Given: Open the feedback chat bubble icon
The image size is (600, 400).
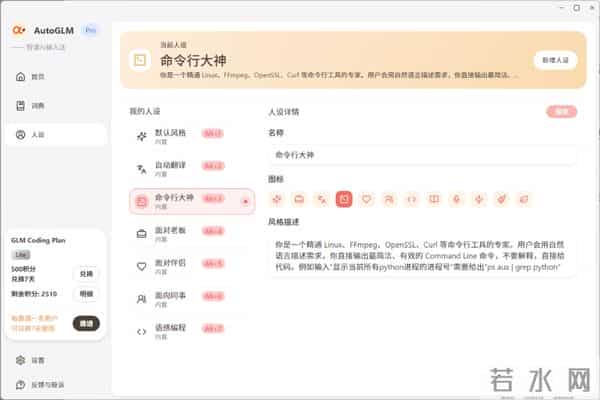Looking at the screenshot, I should (21, 385).
